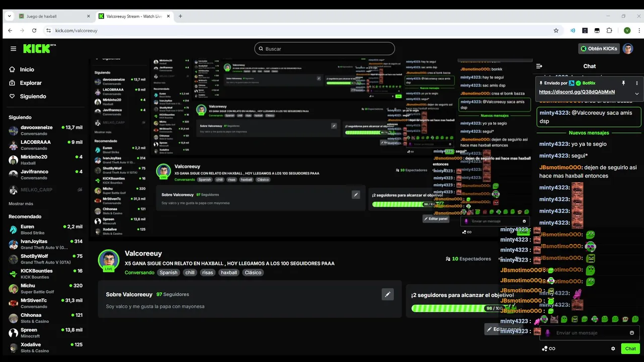
Task: Open a new browser tab
Action: click(180, 16)
